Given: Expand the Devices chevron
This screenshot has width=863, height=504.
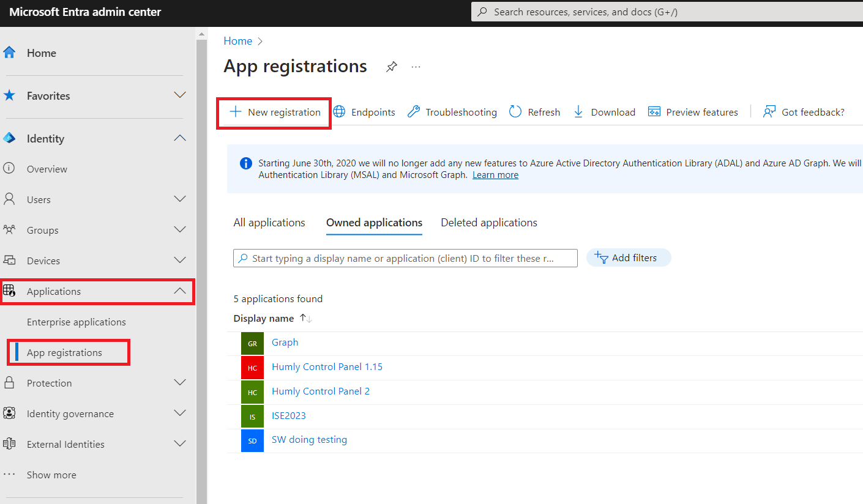Looking at the screenshot, I should (180, 260).
